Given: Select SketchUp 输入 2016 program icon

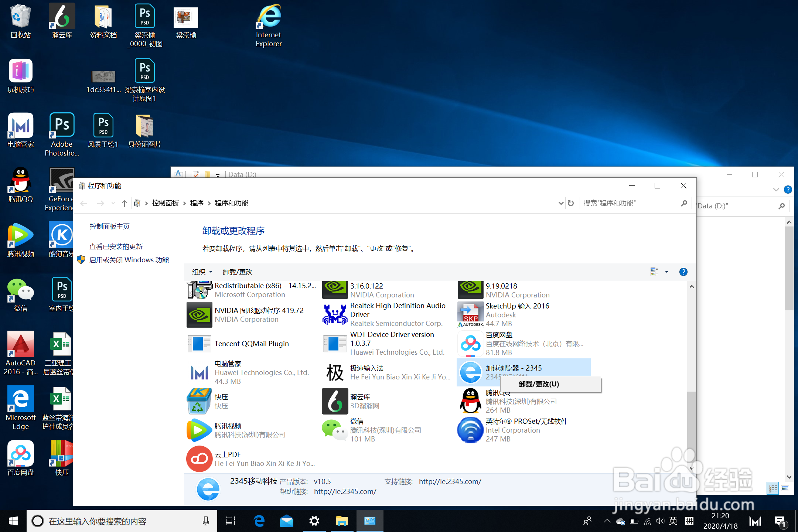Looking at the screenshot, I should tap(471, 315).
